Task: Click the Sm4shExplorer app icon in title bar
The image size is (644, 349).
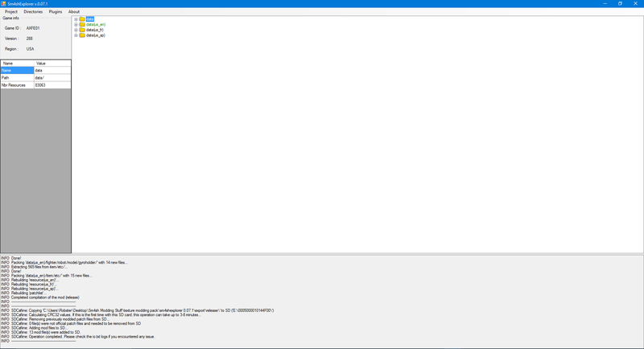Action: click(x=4, y=3)
